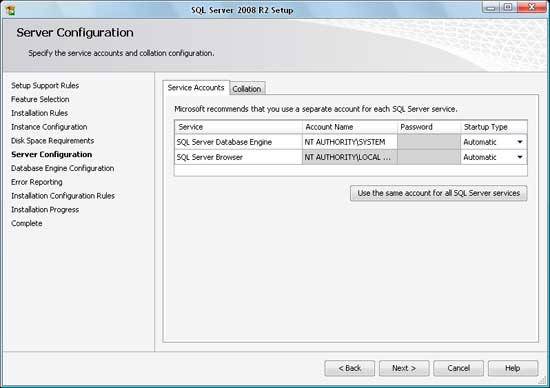Click Instance Configuration step in sidebar
The height and width of the screenshot is (388, 550).
click(x=49, y=127)
